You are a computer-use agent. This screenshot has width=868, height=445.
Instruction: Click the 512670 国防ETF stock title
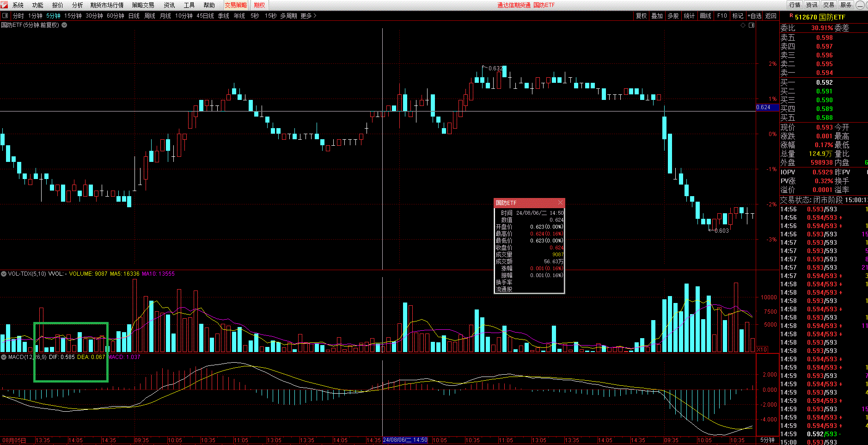click(x=820, y=17)
